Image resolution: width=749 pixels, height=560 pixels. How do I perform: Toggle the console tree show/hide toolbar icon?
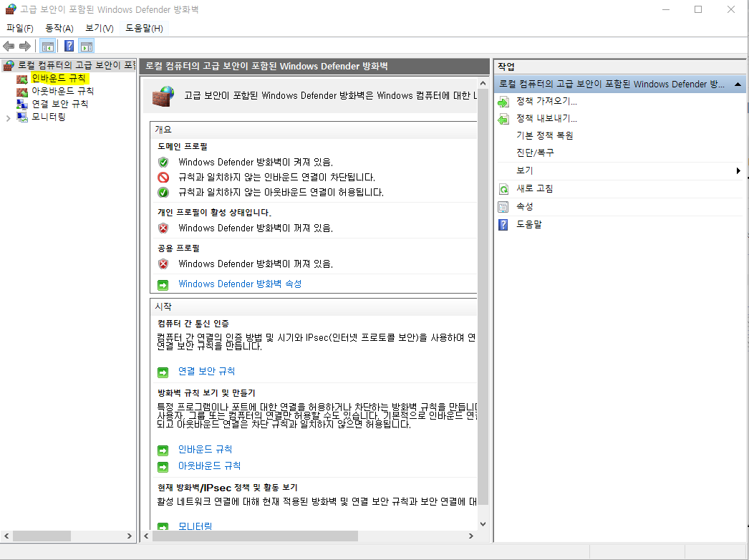[x=47, y=46]
